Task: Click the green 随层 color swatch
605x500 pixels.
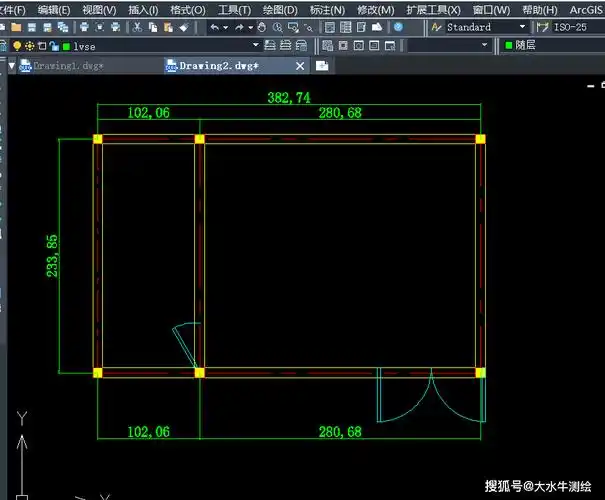Action: pos(509,46)
